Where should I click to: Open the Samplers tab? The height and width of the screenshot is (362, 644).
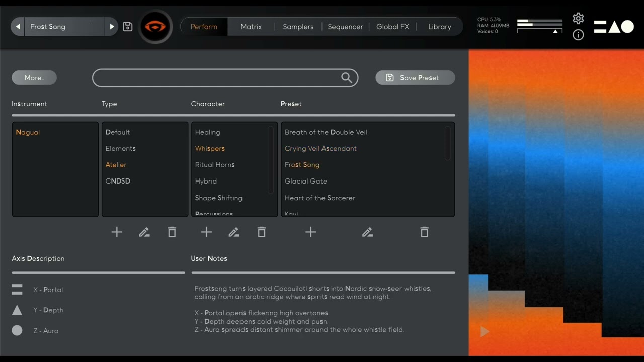298,27
